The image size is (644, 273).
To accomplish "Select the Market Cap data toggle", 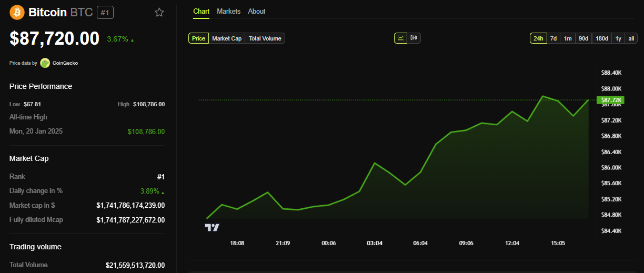I will 227,38.
